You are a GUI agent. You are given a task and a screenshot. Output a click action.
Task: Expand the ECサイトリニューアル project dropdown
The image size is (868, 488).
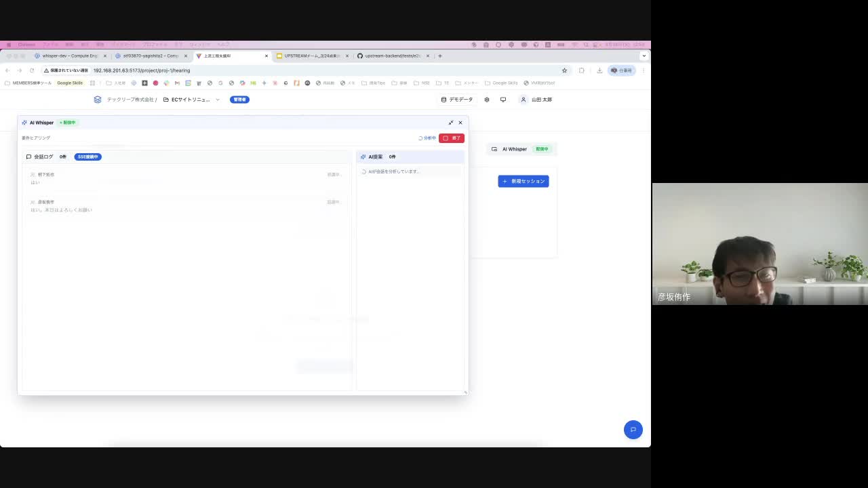pos(191,100)
